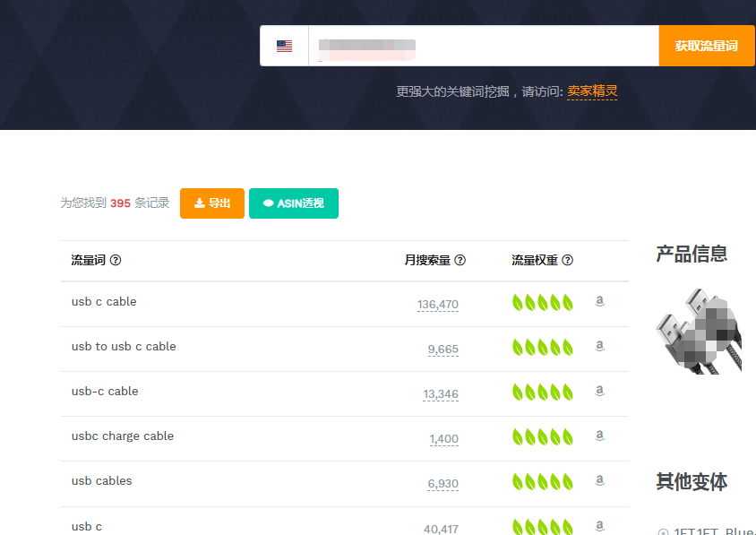This screenshot has height=535, width=756.
Task: Click help icon next to 月搜索量
Action: pyautogui.click(x=460, y=261)
